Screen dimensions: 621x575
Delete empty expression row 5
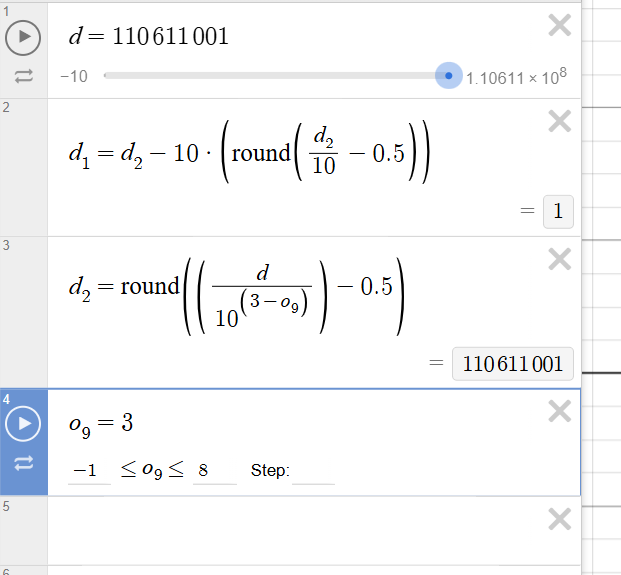560,519
